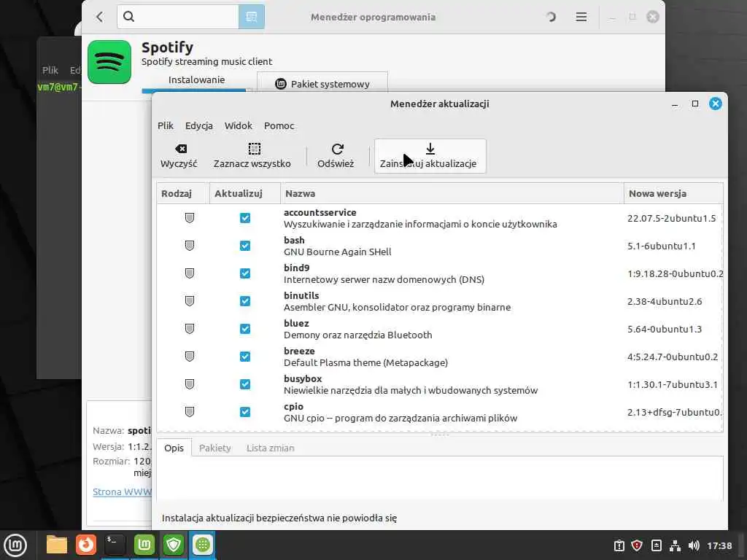Viewport: 747px width, 560px height.
Task: Click version 5.64-0ubuntu1.3 cell
Action: coord(664,329)
